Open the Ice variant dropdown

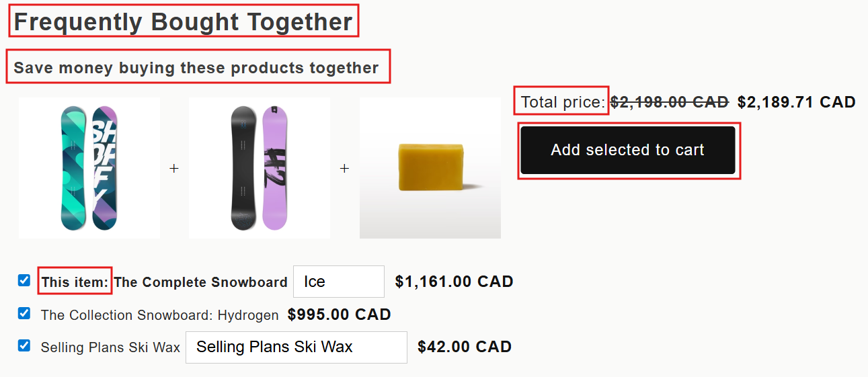tap(338, 282)
